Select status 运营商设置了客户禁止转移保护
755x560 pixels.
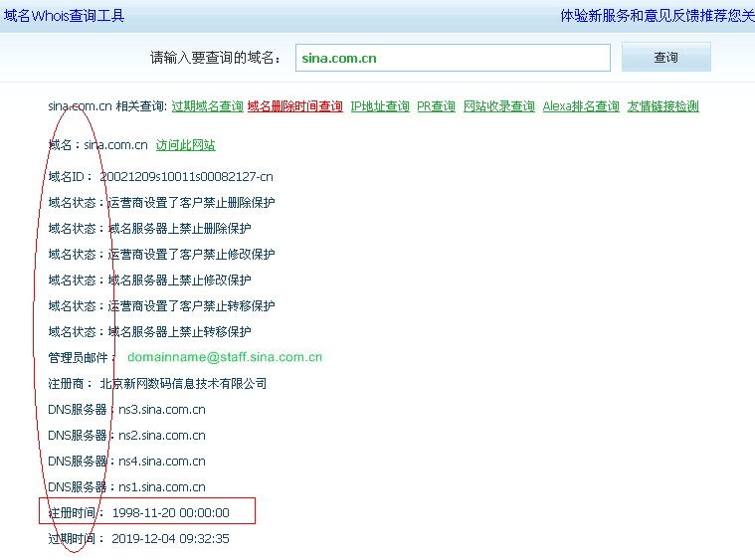[x=191, y=305]
